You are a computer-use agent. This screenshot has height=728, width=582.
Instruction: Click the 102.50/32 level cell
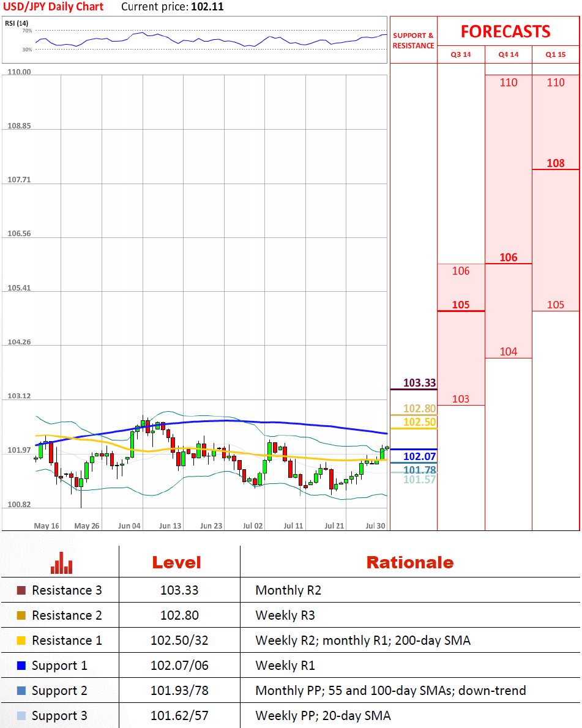pos(179,641)
